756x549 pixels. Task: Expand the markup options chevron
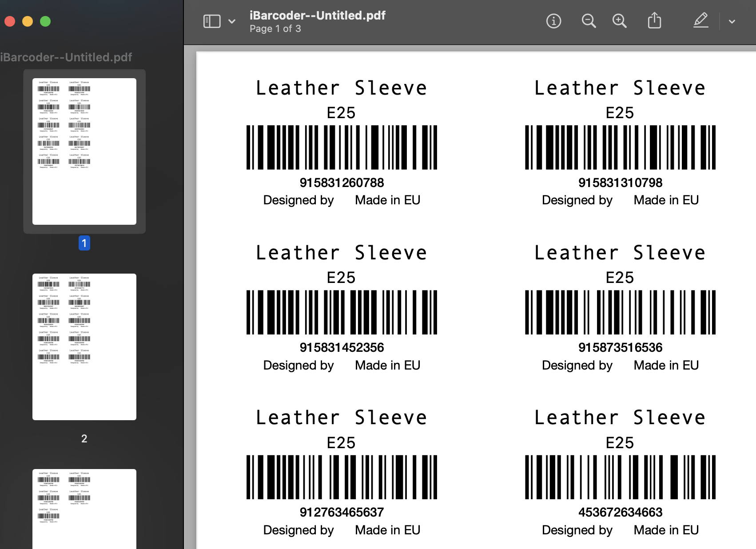(732, 21)
